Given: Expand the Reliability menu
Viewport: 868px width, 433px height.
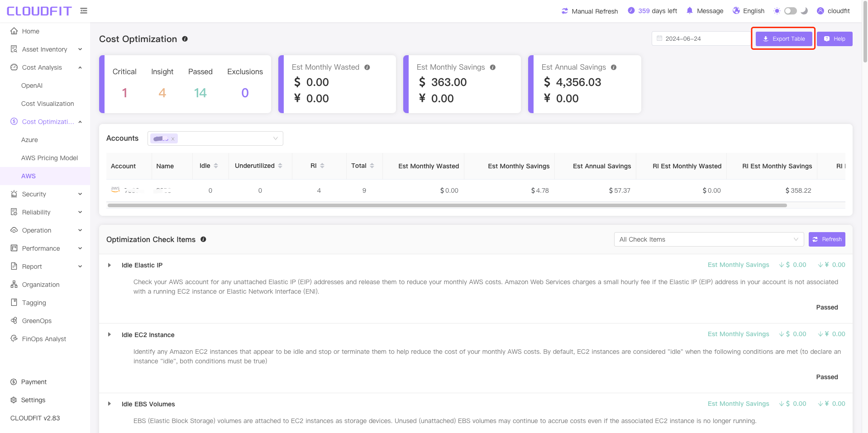Looking at the screenshot, I should (80, 212).
